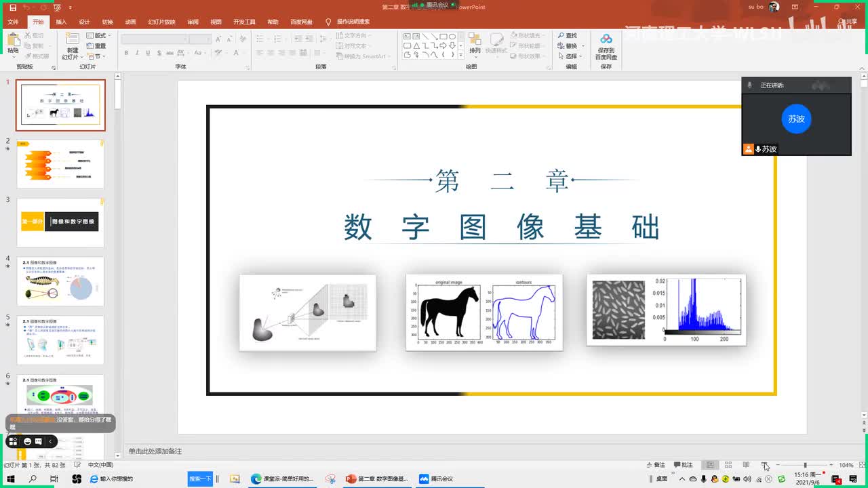Toggle Italic formatting
The width and height of the screenshot is (868, 488).
coord(137,53)
